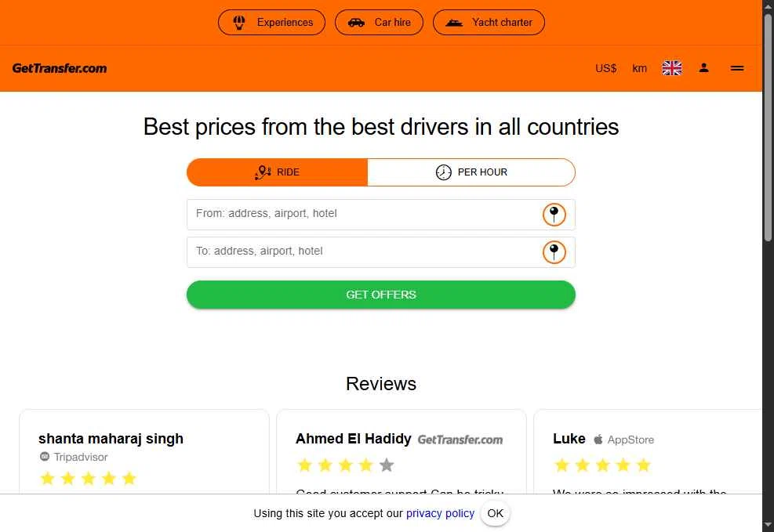Image resolution: width=774 pixels, height=532 pixels.
Task: Pick the To location on map pin
Action: click(554, 252)
